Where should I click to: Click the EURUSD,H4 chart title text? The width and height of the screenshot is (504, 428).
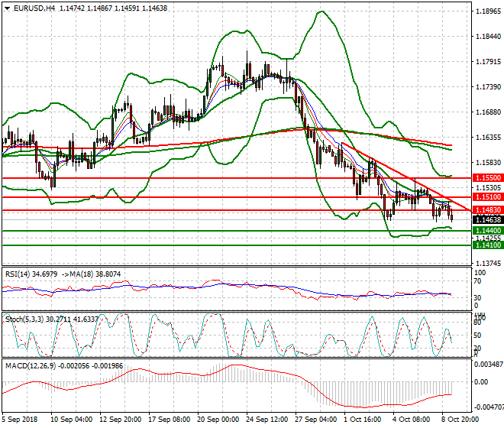34,8
